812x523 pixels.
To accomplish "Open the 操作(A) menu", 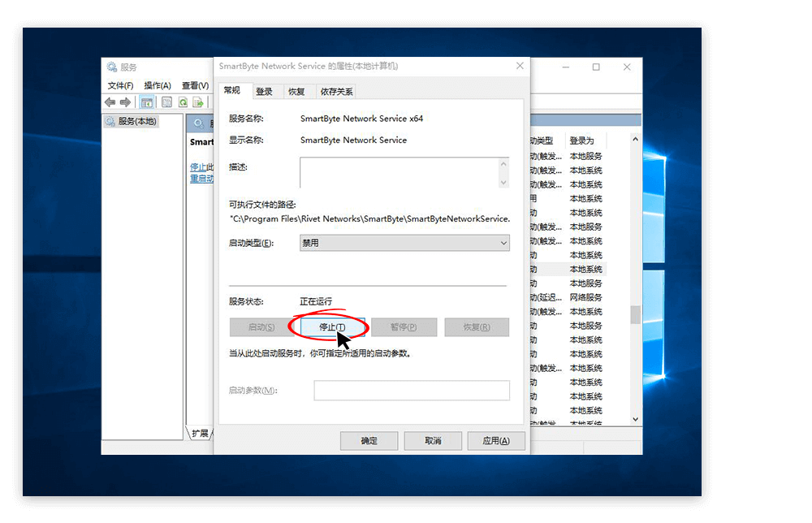I will point(158,84).
